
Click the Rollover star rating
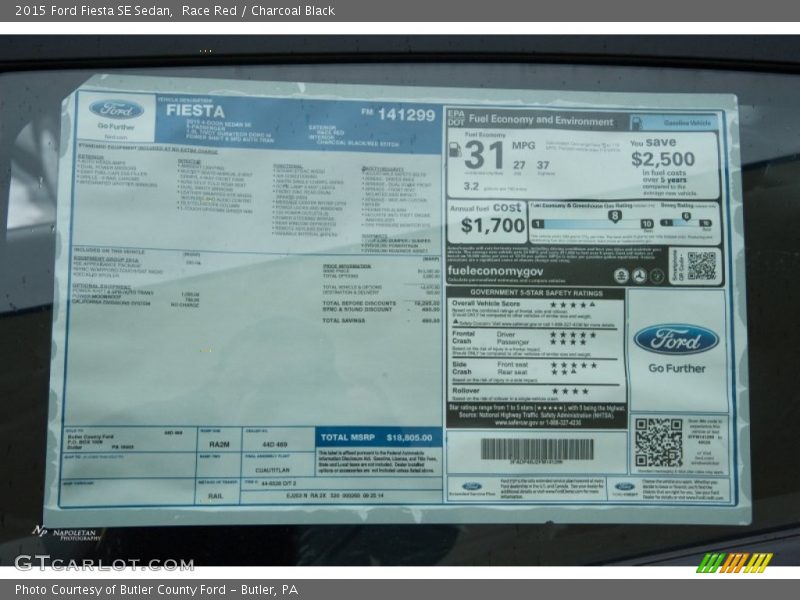[570, 391]
